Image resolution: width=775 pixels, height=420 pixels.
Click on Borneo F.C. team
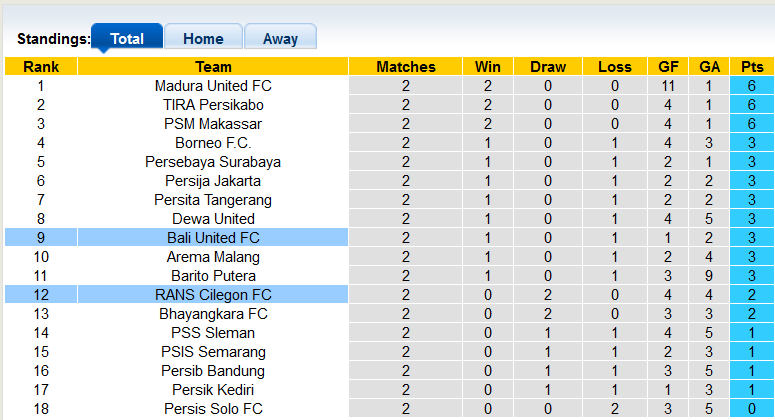coord(213,143)
